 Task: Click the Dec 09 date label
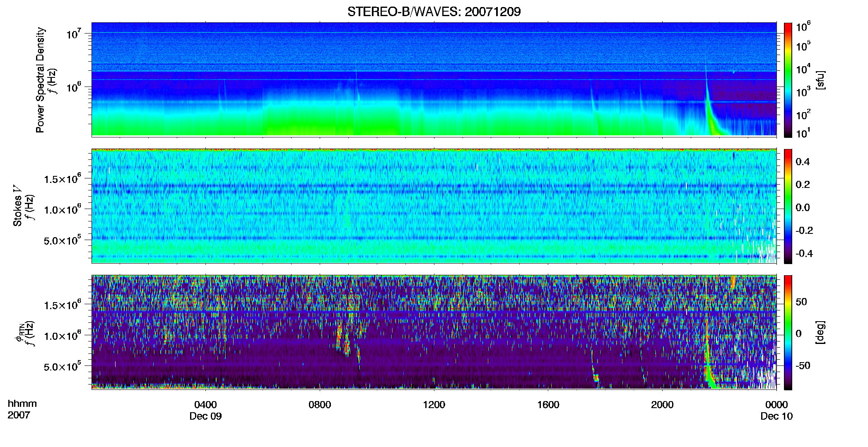coord(205,416)
